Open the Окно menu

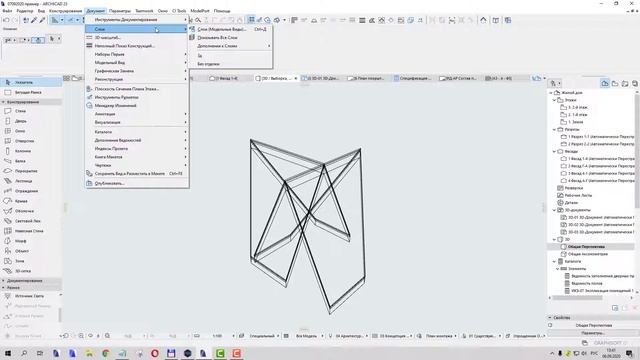pyautogui.click(x=162, y=11)
